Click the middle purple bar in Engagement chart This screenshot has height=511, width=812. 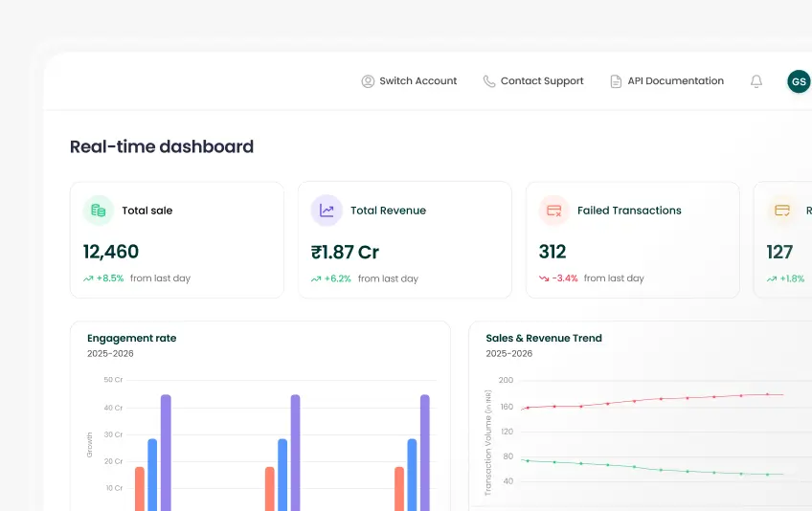pyautogui.click(x=295, y=453)
